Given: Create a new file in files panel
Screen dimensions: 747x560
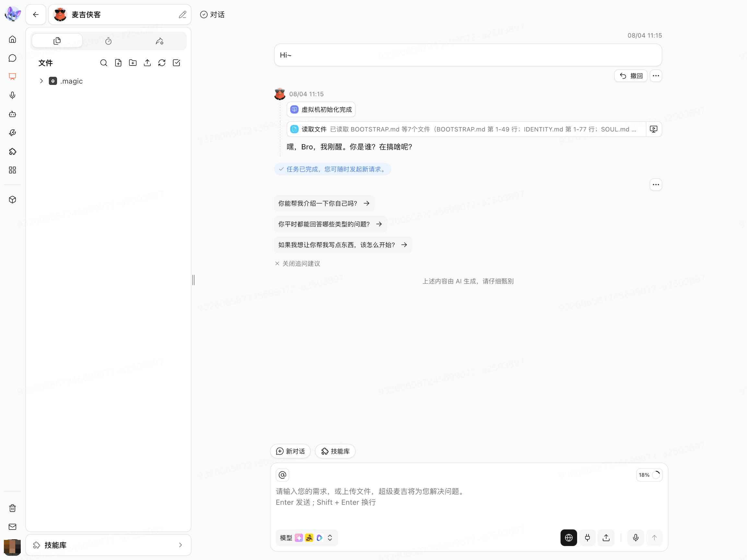Looking at the screenshot, I should [x=118, y=63].
